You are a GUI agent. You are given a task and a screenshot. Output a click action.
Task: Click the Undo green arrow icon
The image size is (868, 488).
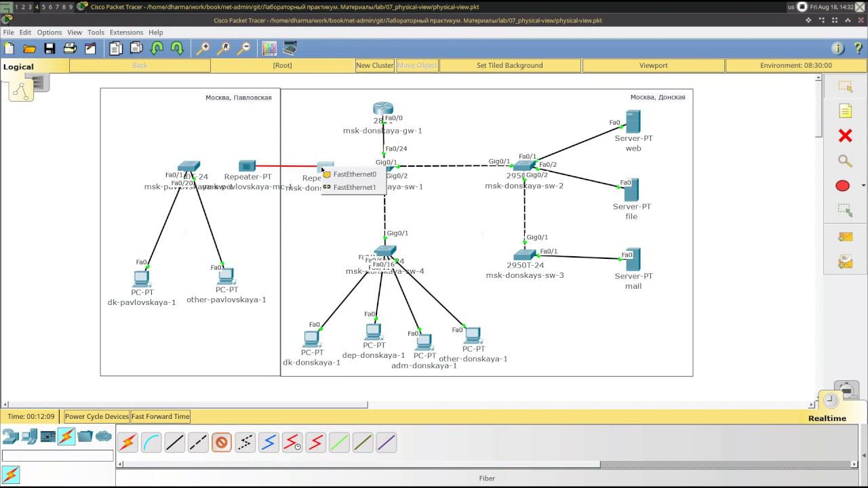(157, 48)
